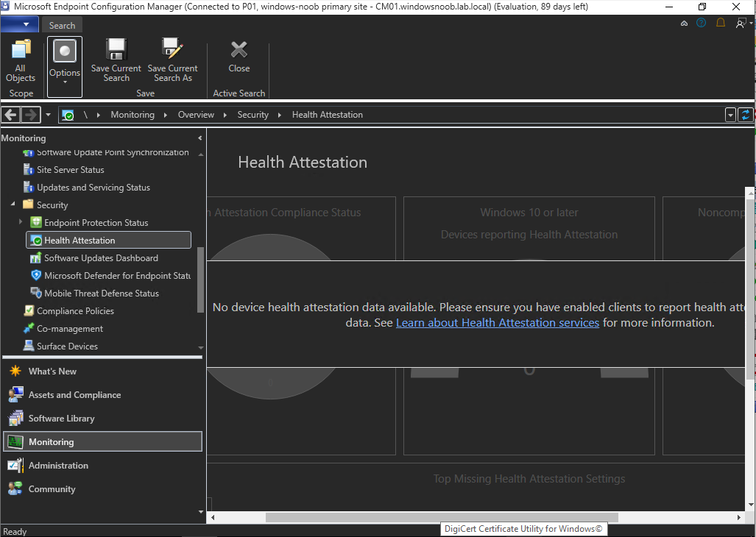Open Microsoft Defender for Endpoint Status
Image resolution: width=756 pixels, height=537 pixels.
117,275
